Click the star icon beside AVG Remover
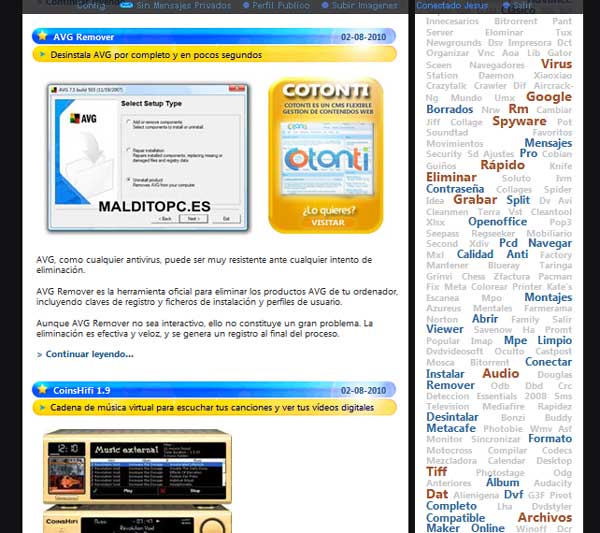The width and height of the screenshot is (600, 533). (42, 36)
